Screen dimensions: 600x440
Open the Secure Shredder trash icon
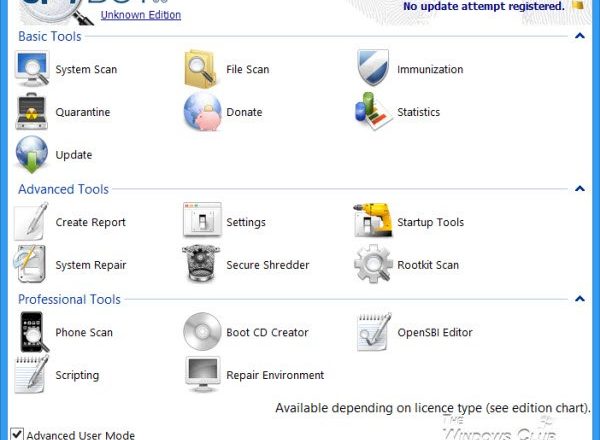pyautogui.click(x=201, y=264)
